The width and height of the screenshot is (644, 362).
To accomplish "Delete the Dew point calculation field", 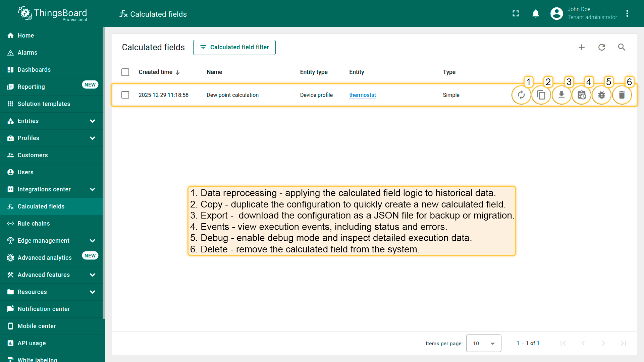I will click(x=622, y=95).
